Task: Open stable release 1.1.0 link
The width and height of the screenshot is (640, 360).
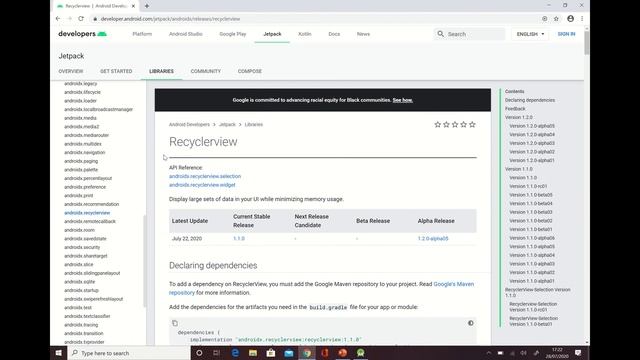Action: tap(239, 238)
